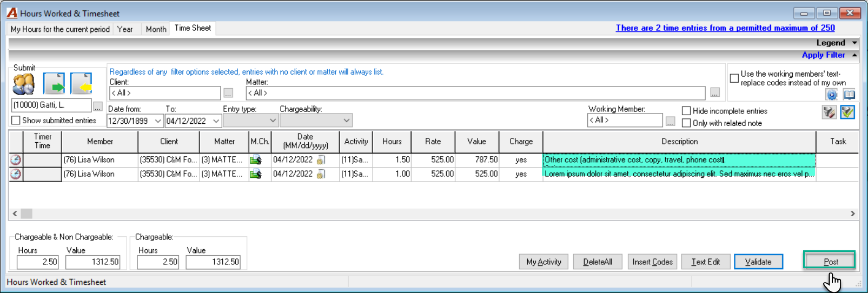Expand the Entry type combo box

[x=273, y=121]
